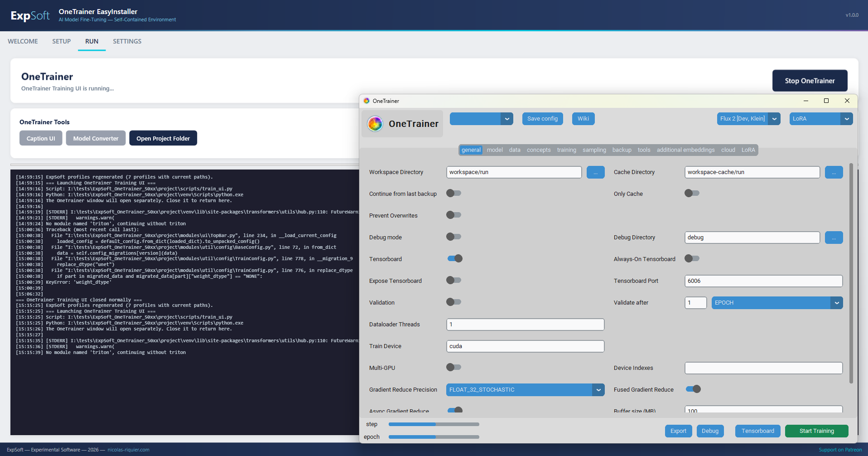Open the cloud tab
This screenshot has height=456, width=868.
(x=728, y=150)
